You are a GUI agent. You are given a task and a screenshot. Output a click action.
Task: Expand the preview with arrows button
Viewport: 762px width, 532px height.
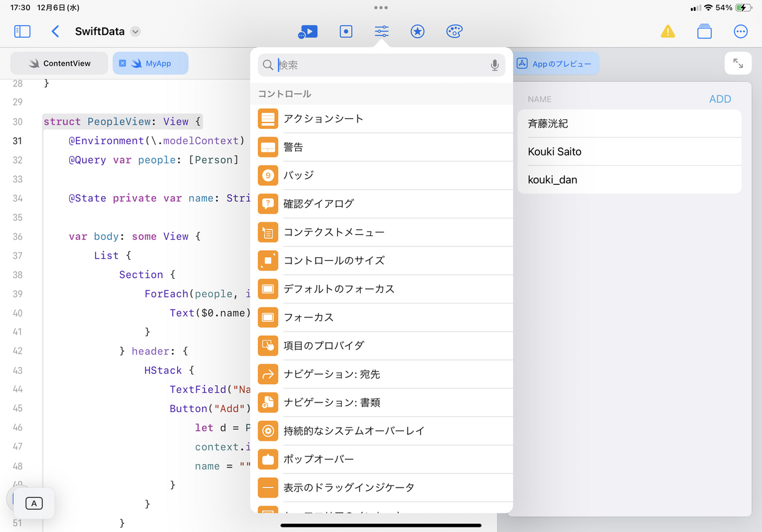pyautogui.click(x=738, y=63)
